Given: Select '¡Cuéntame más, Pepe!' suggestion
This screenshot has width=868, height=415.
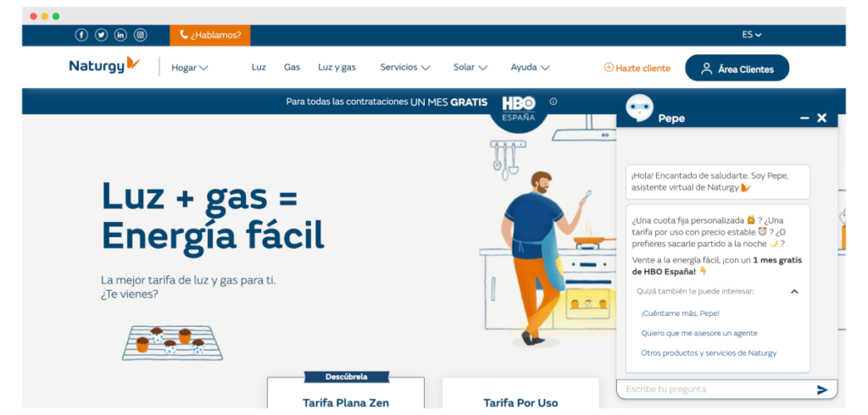Looking at the screenshot, I should (x=680, y=313).
